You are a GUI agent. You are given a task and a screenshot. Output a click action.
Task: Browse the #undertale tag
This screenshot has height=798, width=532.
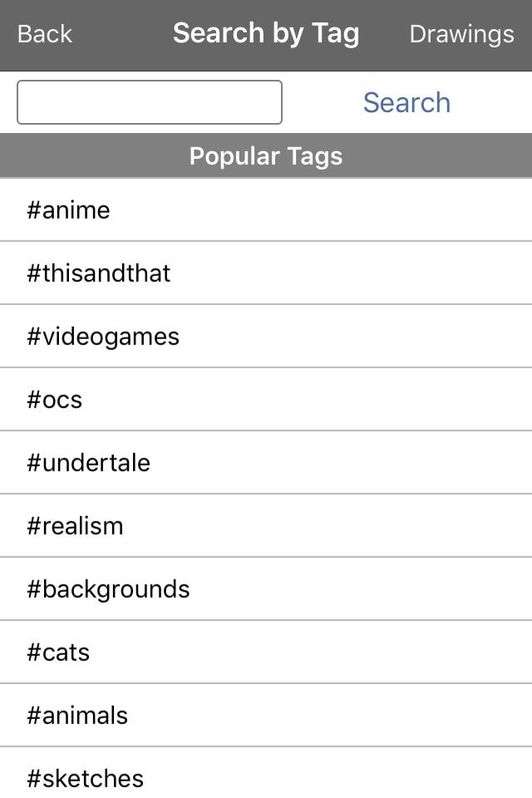click(x=88, y=463)
